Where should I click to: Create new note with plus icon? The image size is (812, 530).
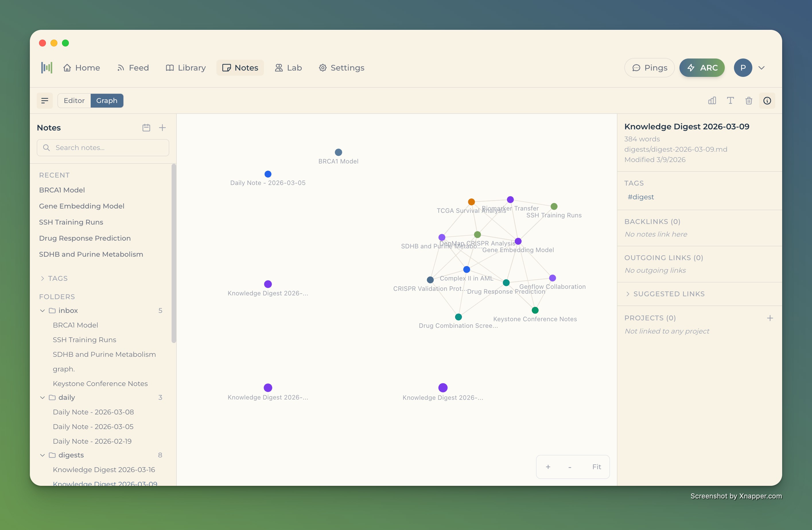tap(162, 128)
